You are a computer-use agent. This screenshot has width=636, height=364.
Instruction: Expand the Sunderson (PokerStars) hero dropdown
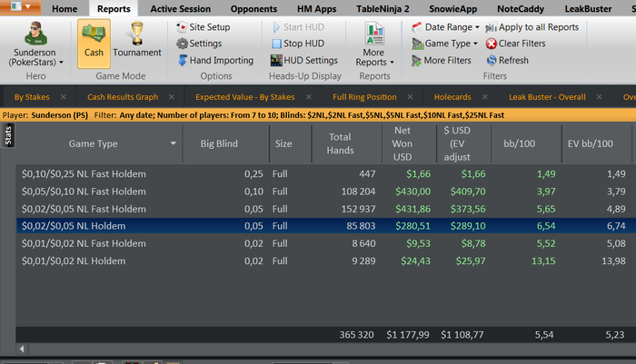coord(61,63)
